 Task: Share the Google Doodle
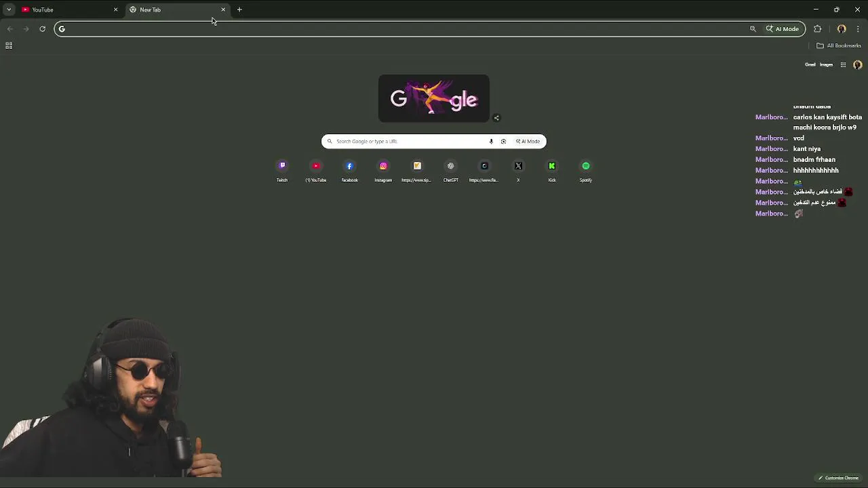496,118
